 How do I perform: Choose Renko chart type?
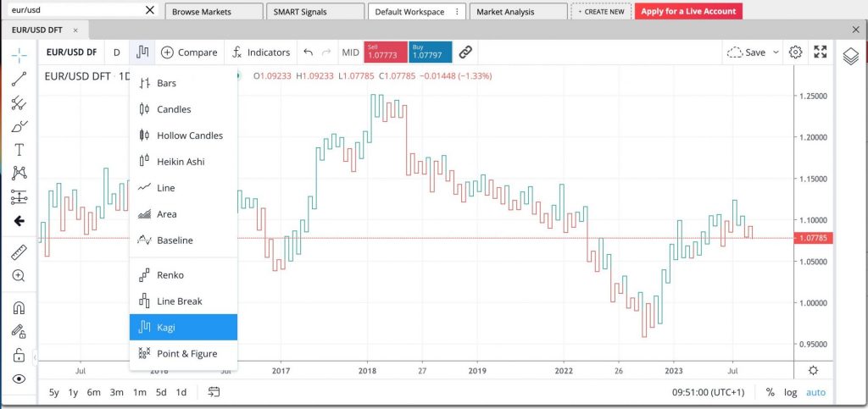pyautogui.click(x=183, y=275)
